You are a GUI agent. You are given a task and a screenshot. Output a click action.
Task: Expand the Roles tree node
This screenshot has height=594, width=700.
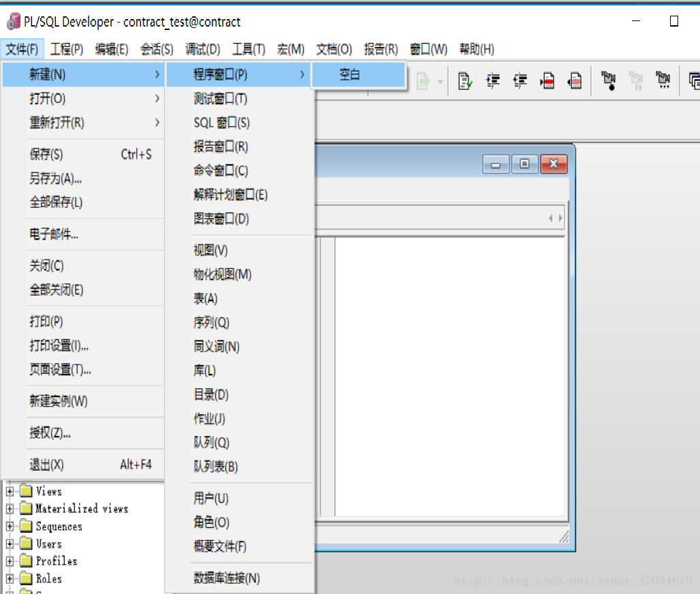pos(10,578)
